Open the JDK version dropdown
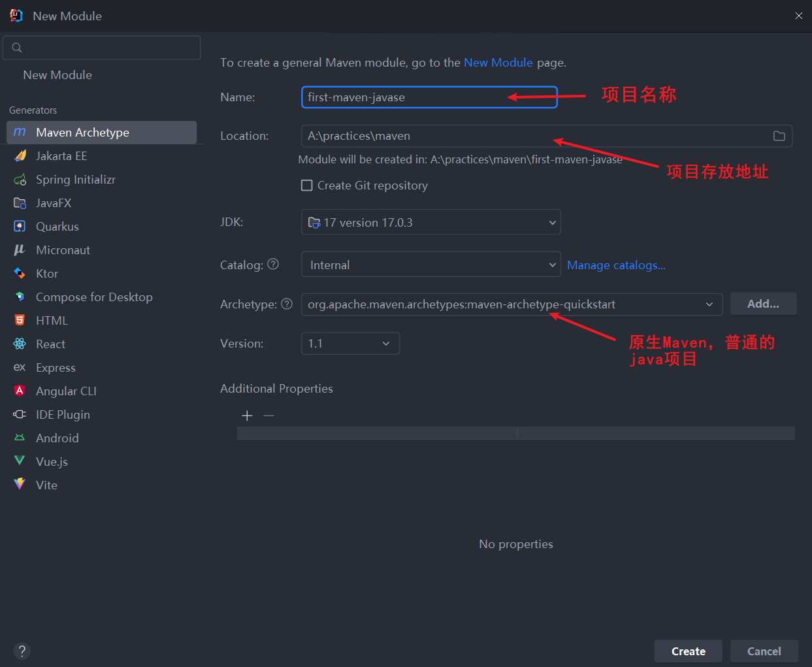Screen dimensions: 812x667 pos(430,222)
